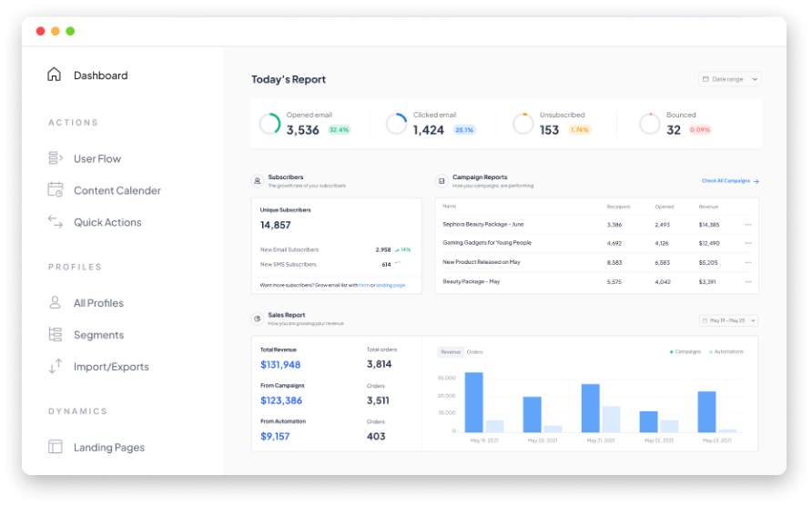The width and height of the screenshot is (812, 506).
Task: Click the landing page link
Action: pos(391,286)
